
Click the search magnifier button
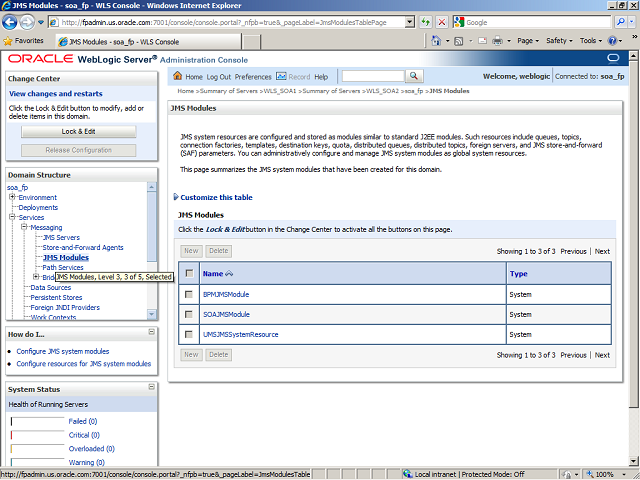414,76
